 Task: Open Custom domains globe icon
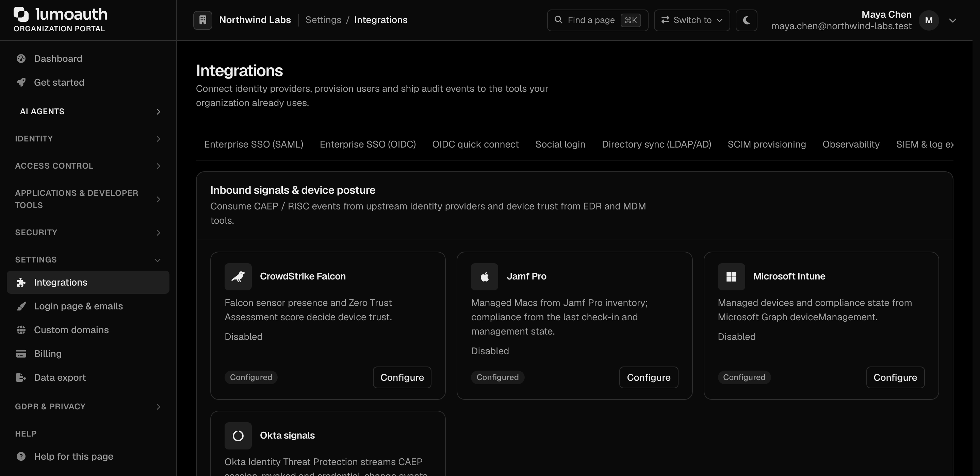pos(21,330)
